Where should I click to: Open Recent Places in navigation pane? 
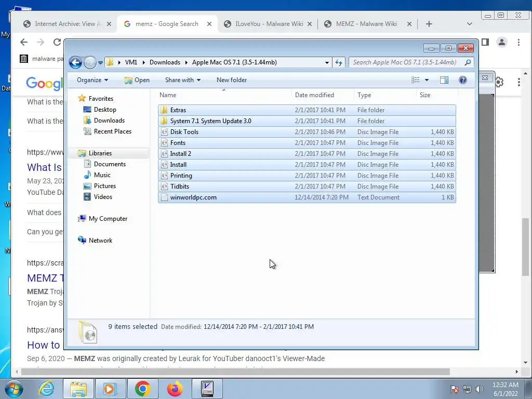point(112,131)
